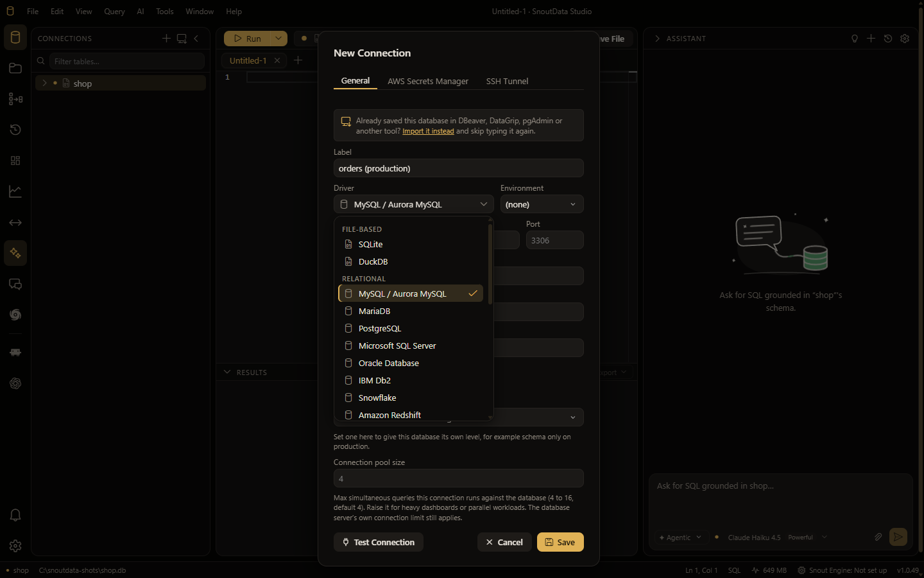Select Snowflake driver
The image size is (924, 578).
[x=411, y=398]
